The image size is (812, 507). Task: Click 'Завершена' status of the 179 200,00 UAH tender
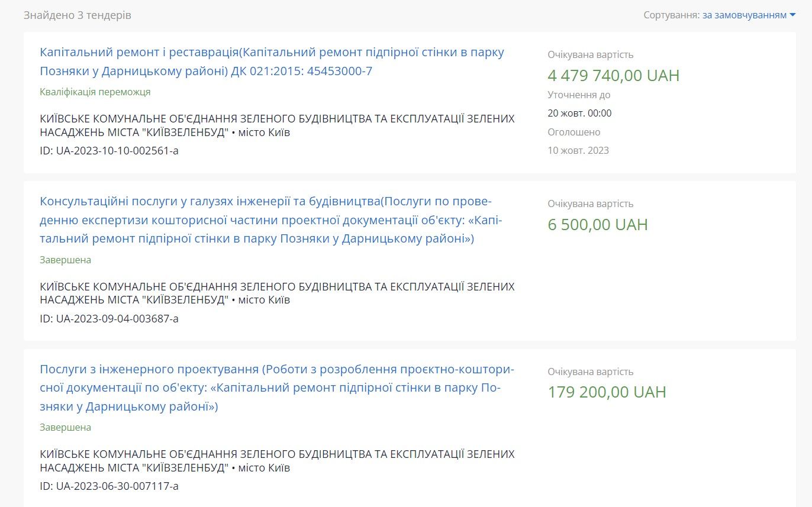point(66,428)
